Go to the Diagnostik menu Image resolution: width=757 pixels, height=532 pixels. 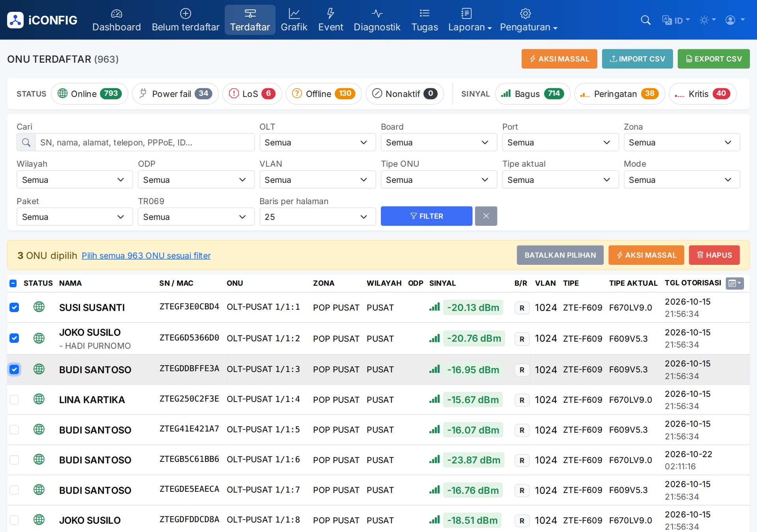[x=377, y=20]
